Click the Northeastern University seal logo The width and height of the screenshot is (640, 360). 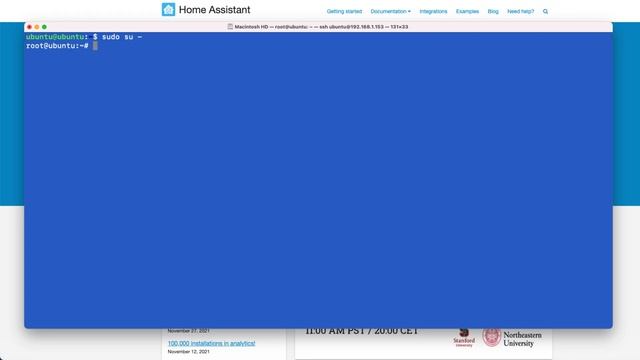491,337
